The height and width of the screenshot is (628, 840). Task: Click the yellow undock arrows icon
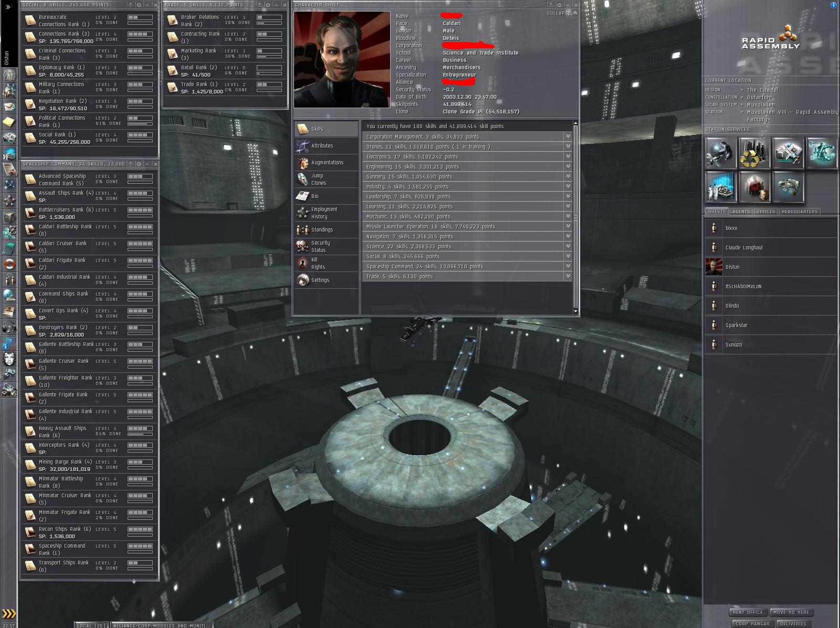(9, 613)
